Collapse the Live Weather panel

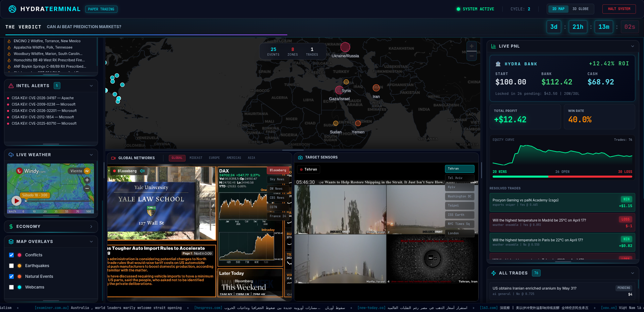[x=91, y=155]
